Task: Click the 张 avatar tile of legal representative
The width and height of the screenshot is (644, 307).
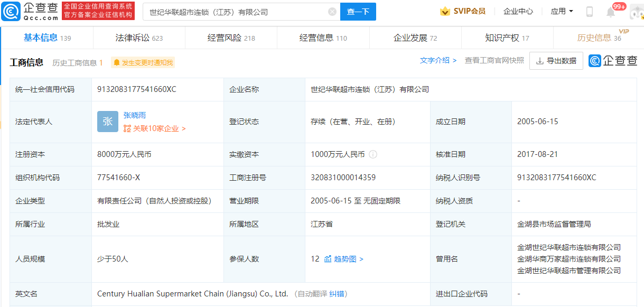Action: [x=108, y=122]
